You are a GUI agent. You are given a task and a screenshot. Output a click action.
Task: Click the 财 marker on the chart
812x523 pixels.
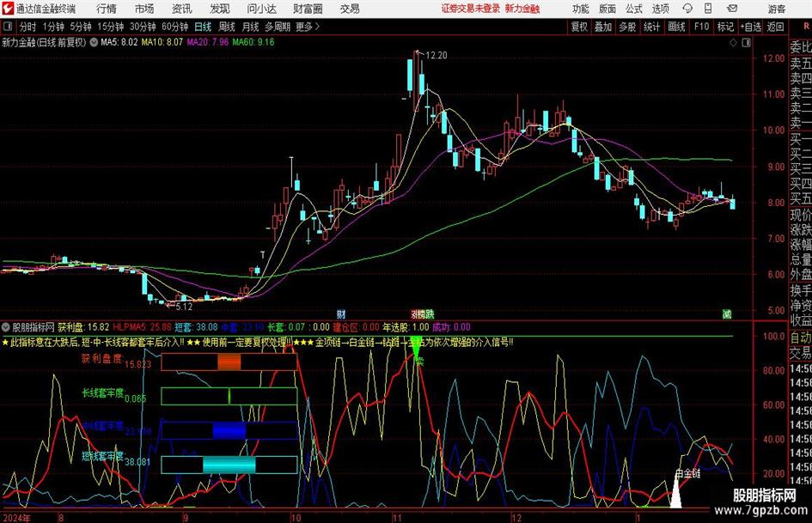341,314
